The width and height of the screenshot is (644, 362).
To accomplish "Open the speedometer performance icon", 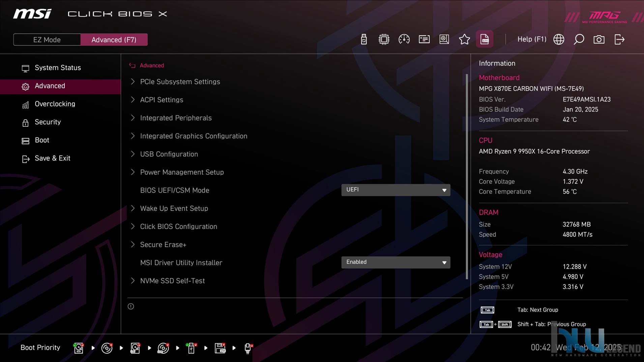I will click(x=404, y=39).
